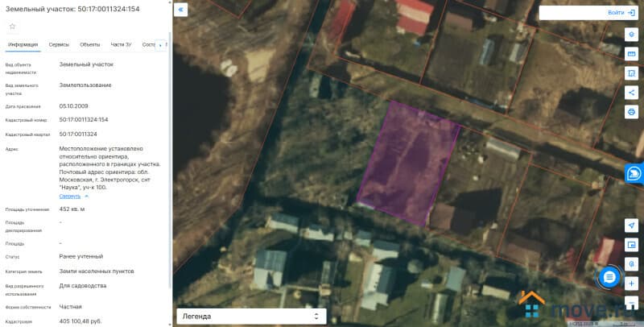
Task: Open the Сервисы tab
Action: pyautogui.click(x=59, y=44)
